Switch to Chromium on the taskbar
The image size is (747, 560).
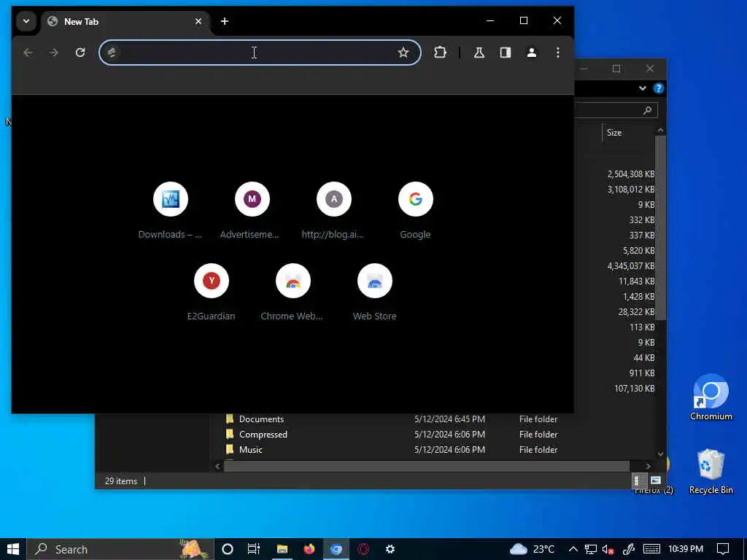coord(336,549)
